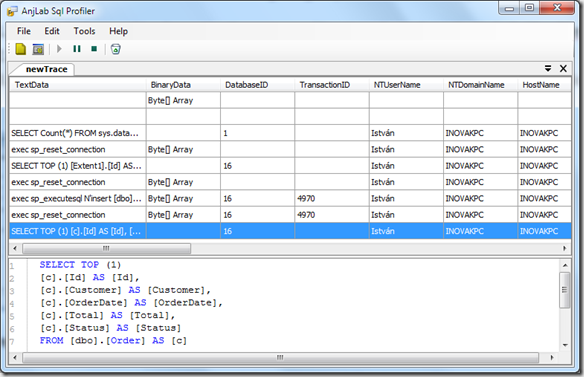Open the File menu

tap(24, 31)
